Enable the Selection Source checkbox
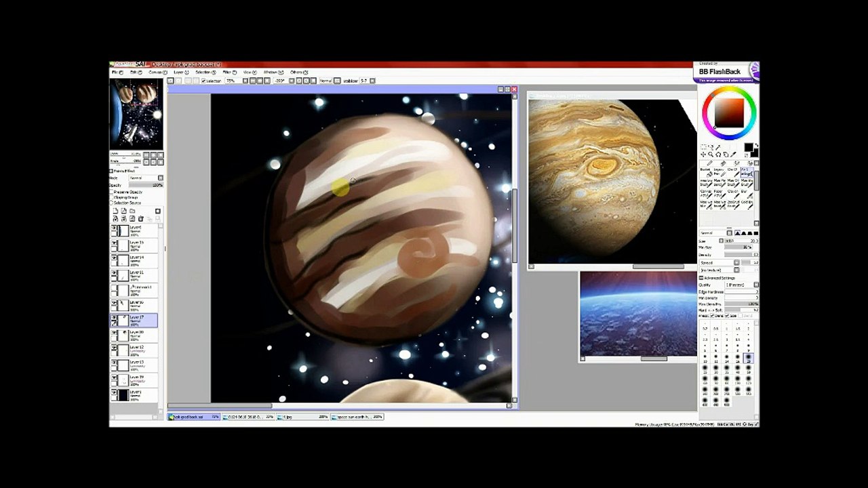This screenshot has width=868, height=488. pyautogui.click(x=112, y=203)
